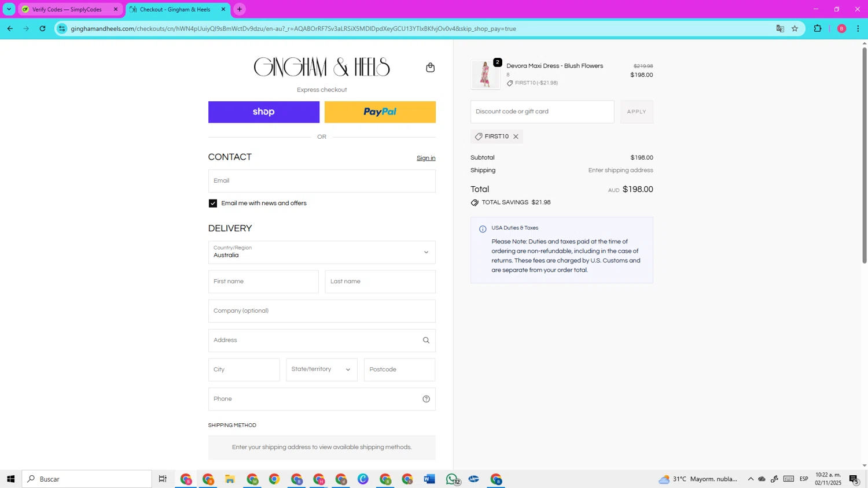The width and height of the screenshot is (868, 488).
Task: Click the Company (optional) field
Action: (x=322, y=311)
